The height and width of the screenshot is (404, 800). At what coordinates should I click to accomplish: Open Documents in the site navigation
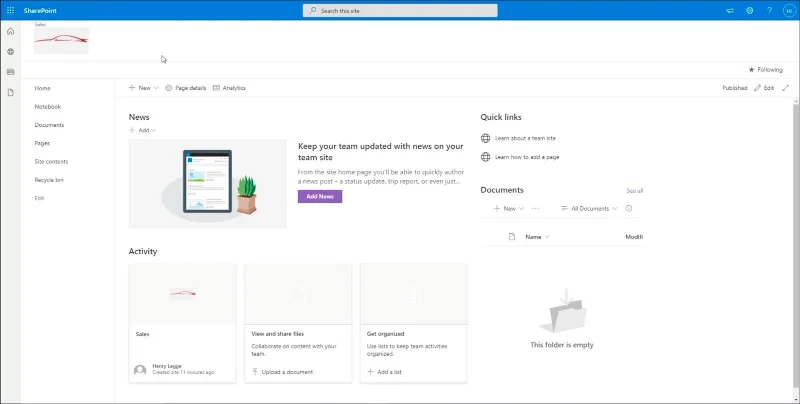pos(49,125)
